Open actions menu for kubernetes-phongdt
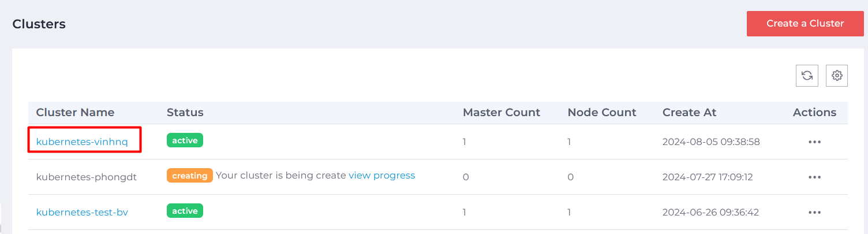This screenshot has width=868, height=234. [x=814, y=177]
